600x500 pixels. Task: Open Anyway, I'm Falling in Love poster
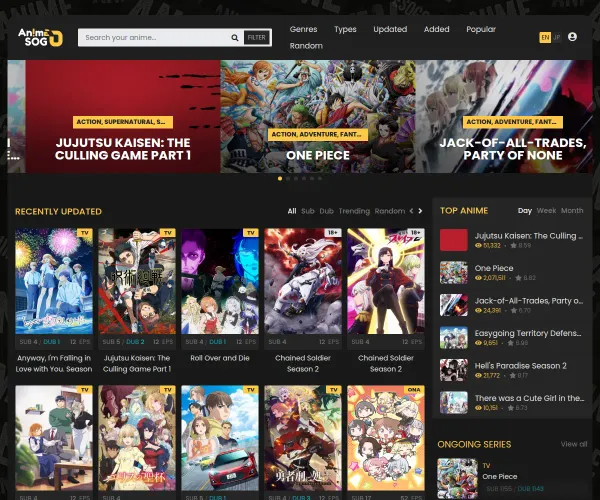(x=54, y=281)
